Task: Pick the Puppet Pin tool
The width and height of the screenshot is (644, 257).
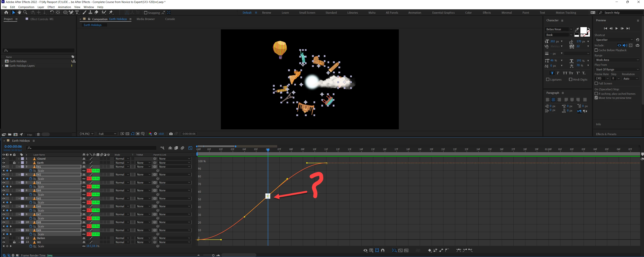Action: (111, 13)
